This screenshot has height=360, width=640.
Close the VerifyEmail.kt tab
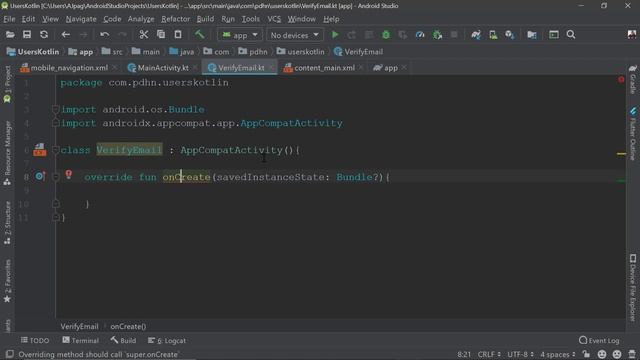271,68
